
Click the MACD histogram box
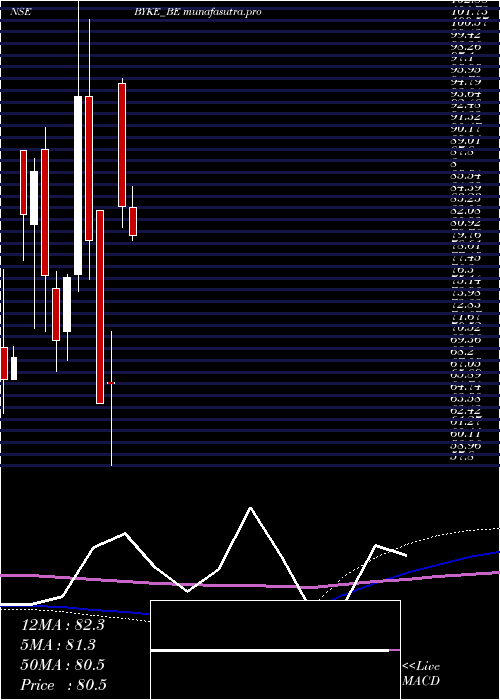pos(275,650)
